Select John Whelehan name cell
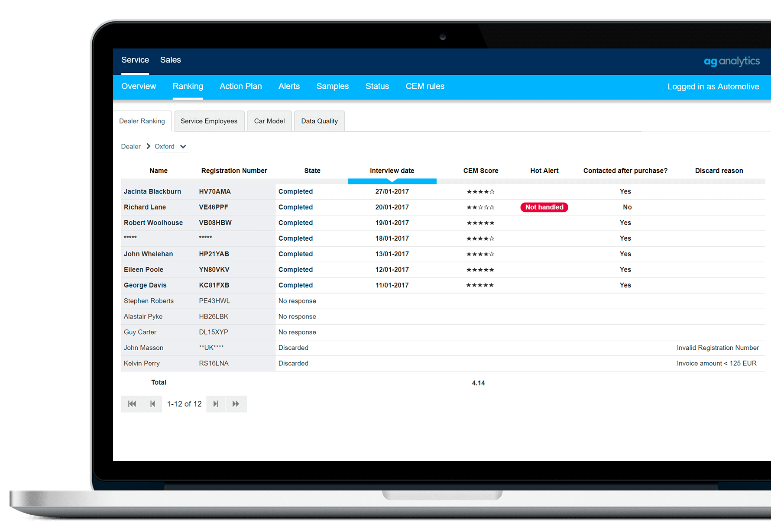The height and width of the screenshot is (532, 771). pos(148,254)
